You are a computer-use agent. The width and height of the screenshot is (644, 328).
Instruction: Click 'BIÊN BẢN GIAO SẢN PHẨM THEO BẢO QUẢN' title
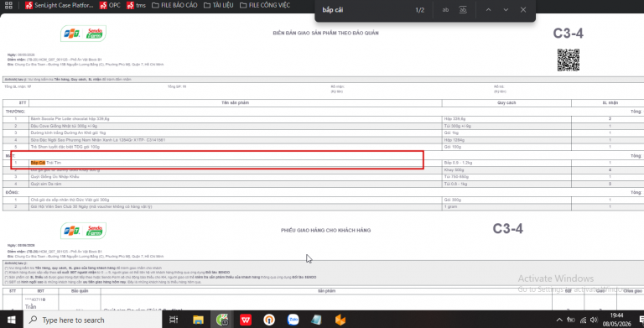(325, 33)
